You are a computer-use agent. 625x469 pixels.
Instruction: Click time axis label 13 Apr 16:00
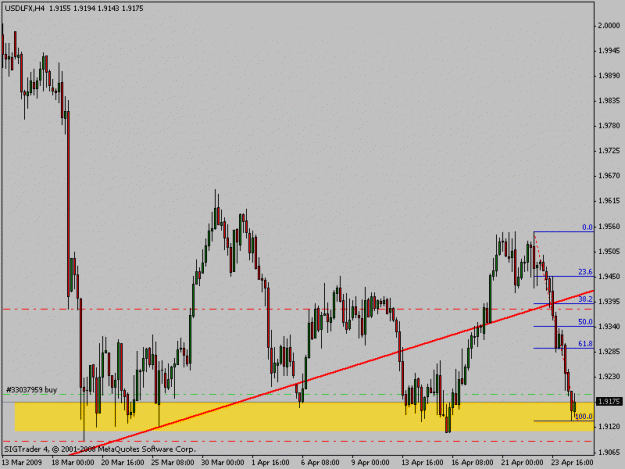click(x=422, y=463)
